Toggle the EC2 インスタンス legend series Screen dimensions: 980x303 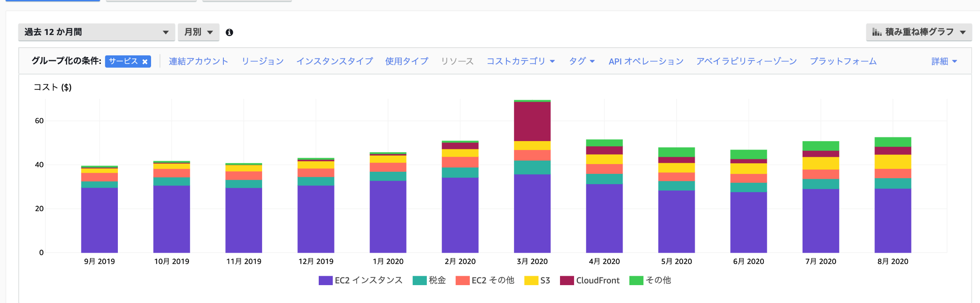(360, 280)
